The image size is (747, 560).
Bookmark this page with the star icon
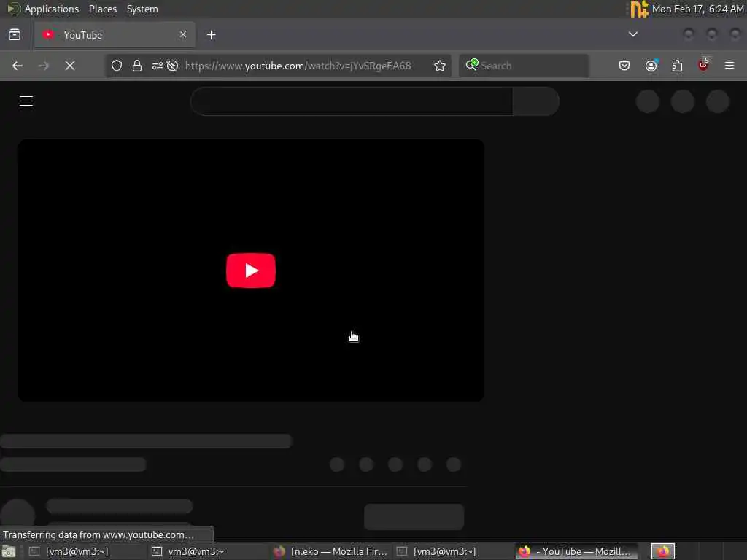pos(440,66)
